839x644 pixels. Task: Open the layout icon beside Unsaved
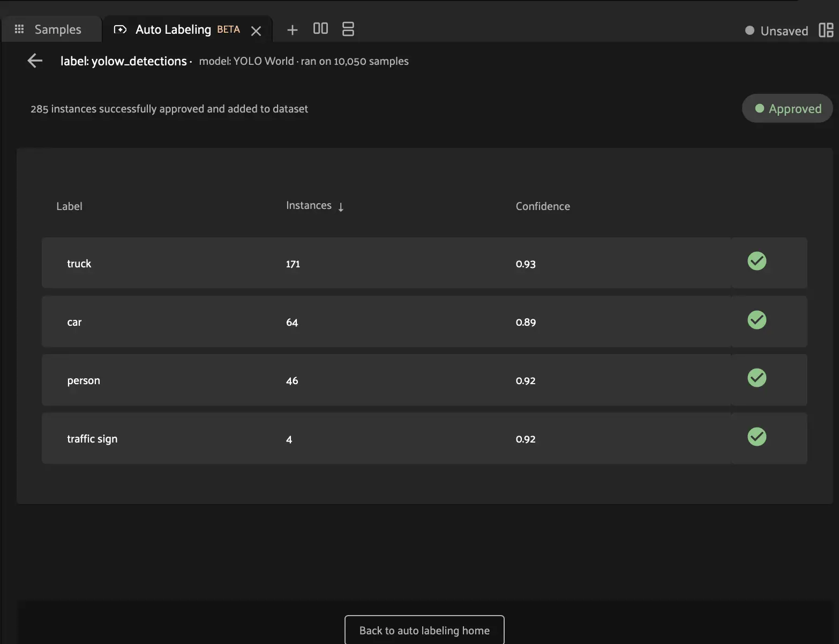(826, 31)
